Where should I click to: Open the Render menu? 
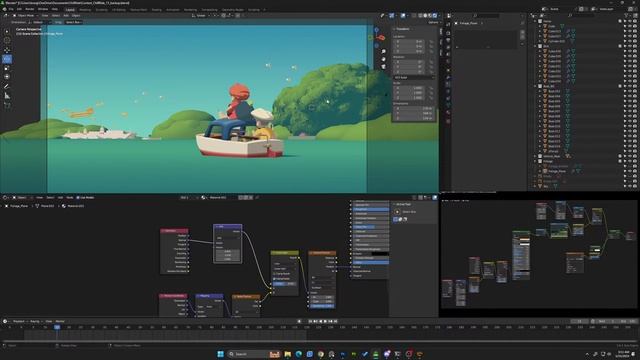point(30,9)
